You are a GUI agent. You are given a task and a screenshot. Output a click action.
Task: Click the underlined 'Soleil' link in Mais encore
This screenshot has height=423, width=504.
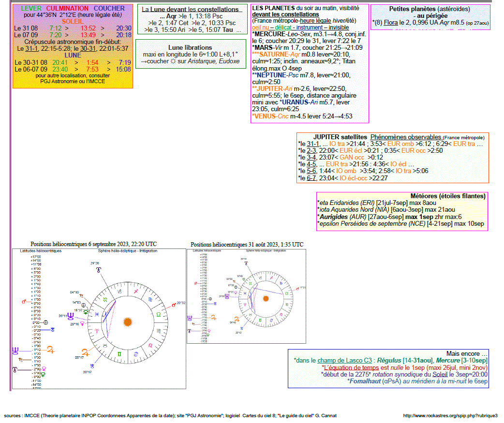440,375
